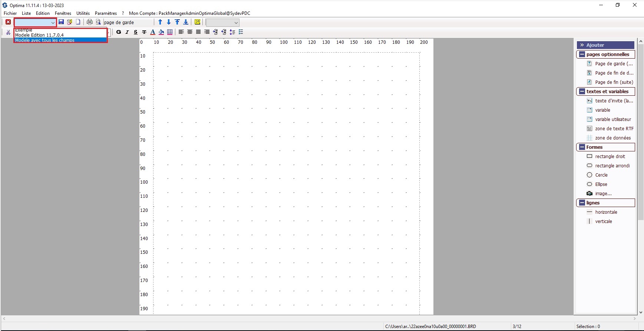
Task: Toggle bold formatting (G)
Action: pos(119,32)
